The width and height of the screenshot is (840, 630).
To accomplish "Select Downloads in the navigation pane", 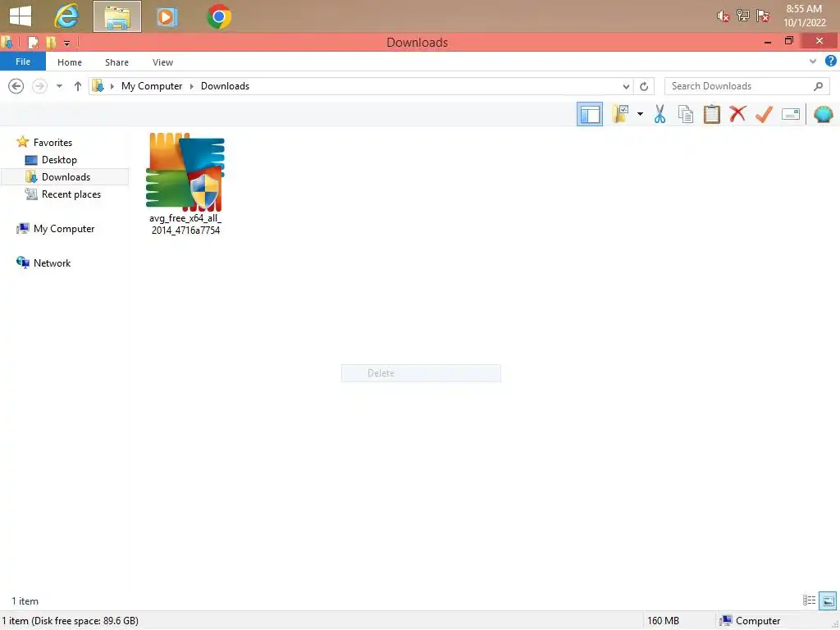I will [x=66, y=177].
